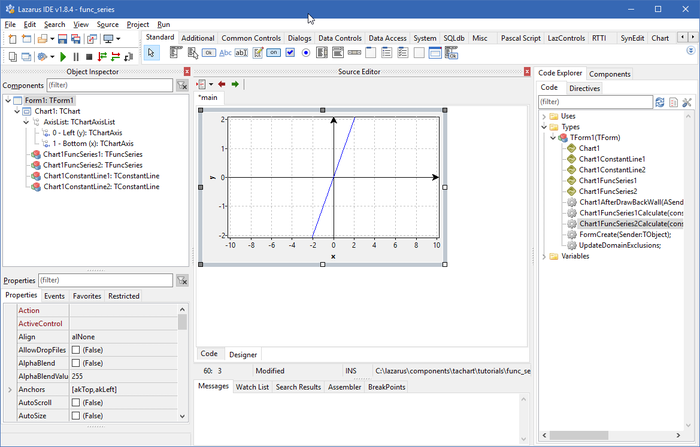Clear the Components filter in Object Inspector

(182, 86)
